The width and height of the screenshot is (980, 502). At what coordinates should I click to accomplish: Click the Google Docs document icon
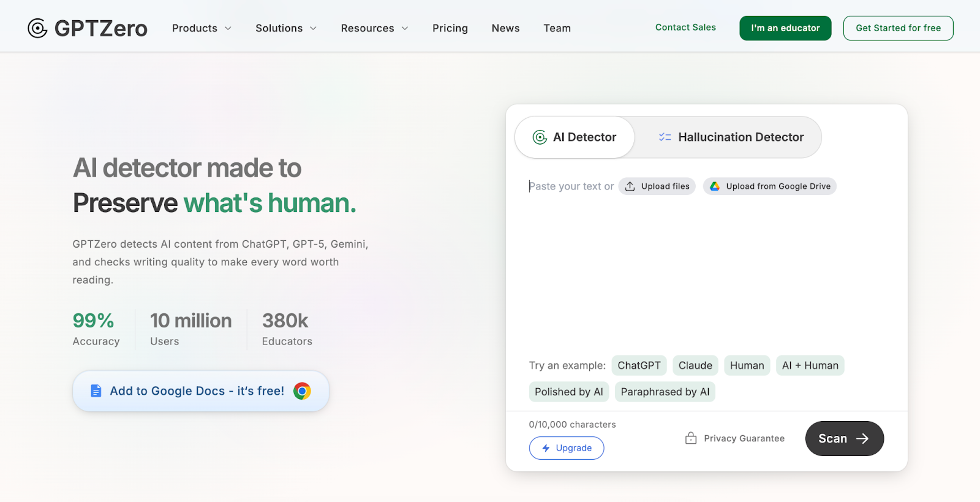[x=96, y=391]
